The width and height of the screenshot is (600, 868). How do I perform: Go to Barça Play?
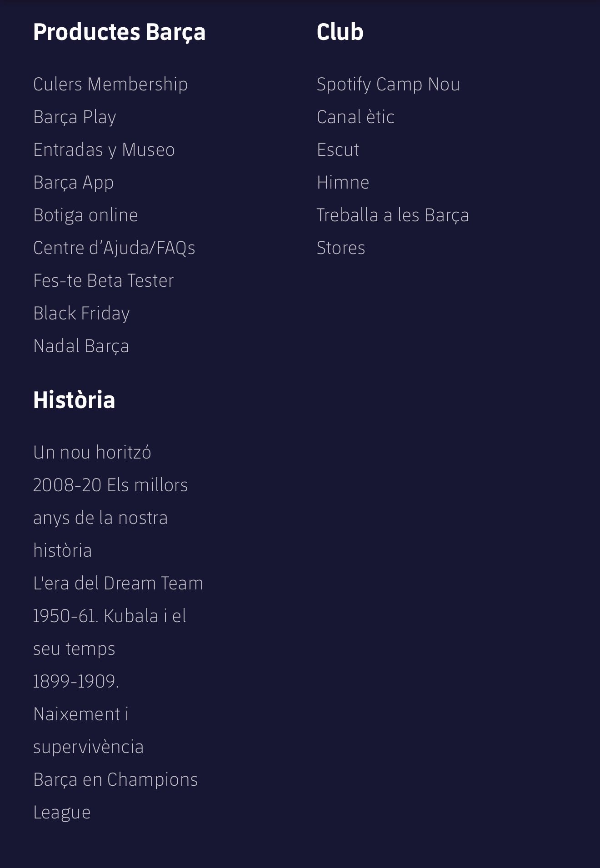[x=75, y=117]
